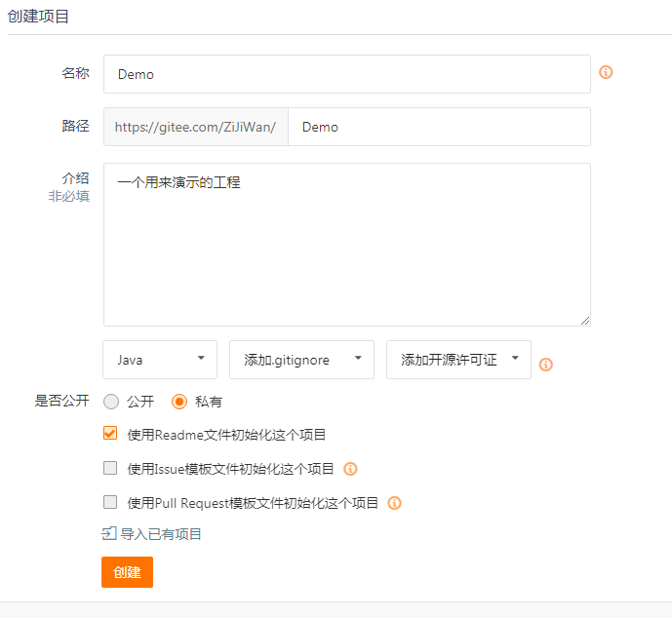Click the 介绍 description text area
Viewport: 672px width, 618px height.
(x=347, y=245)
